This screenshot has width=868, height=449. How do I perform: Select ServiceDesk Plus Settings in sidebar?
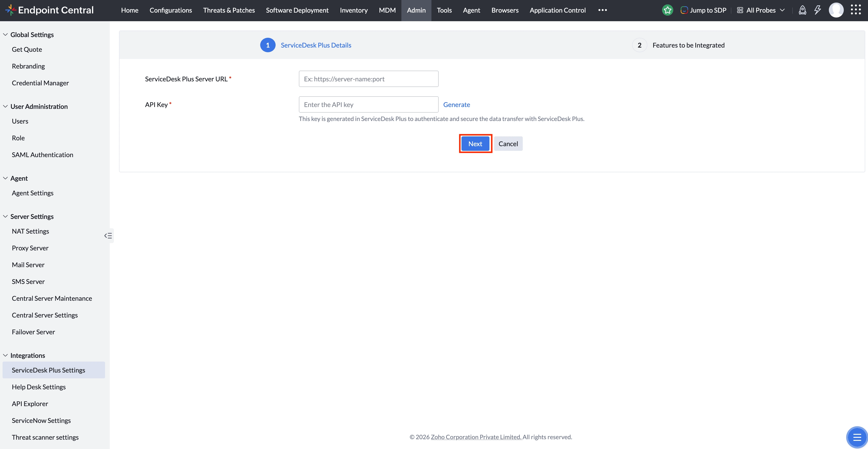(x=54, y=370)
